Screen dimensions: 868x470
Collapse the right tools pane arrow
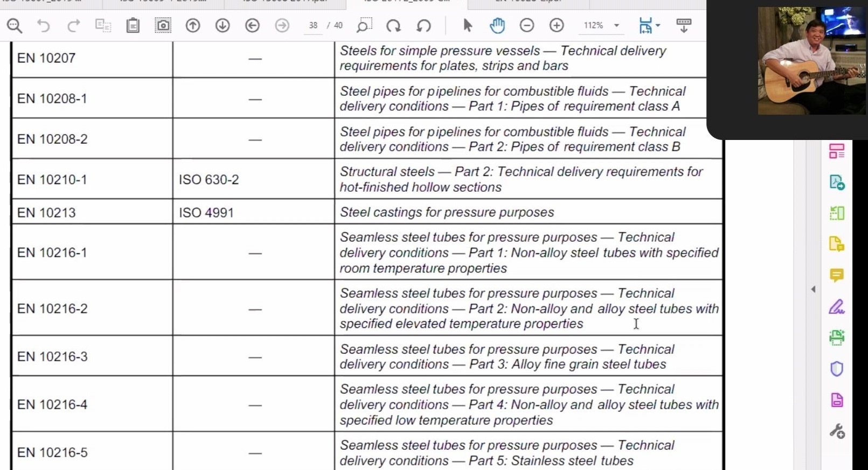pyautogui.click(x=813, y=289)
